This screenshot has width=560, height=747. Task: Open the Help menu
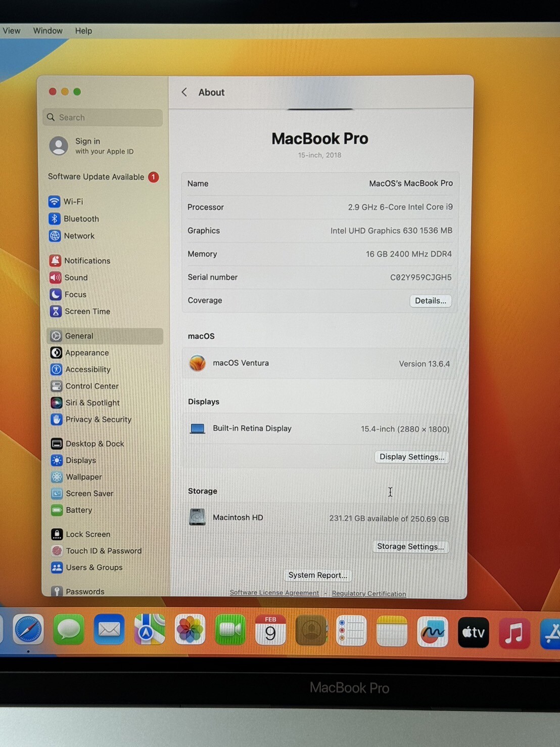coord(84,31)
